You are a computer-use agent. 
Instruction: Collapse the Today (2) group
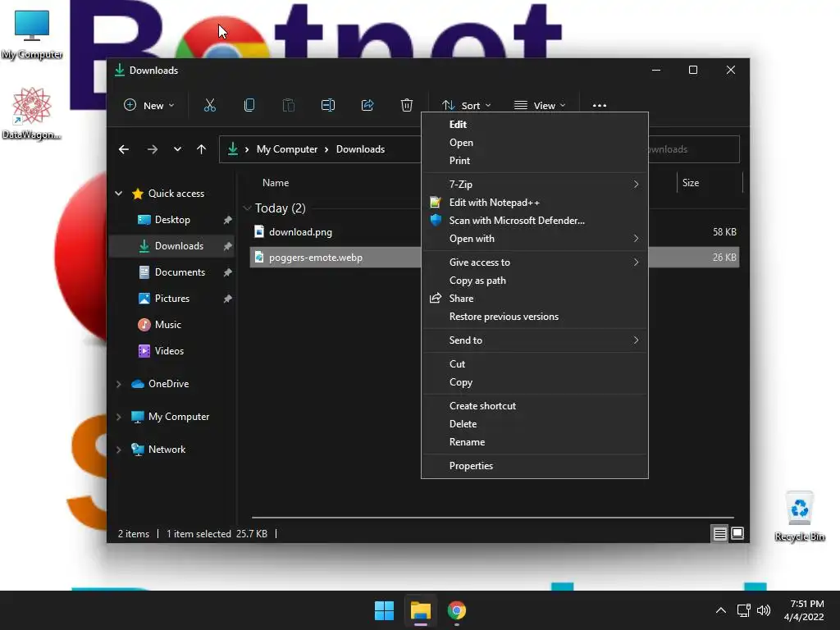click(x=247, y=208)
